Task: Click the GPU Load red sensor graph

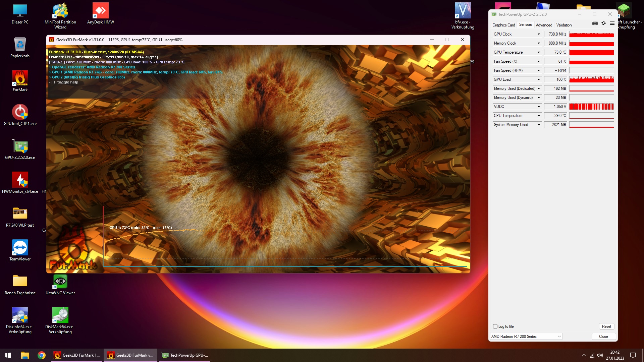Action: tap(591, 79)
